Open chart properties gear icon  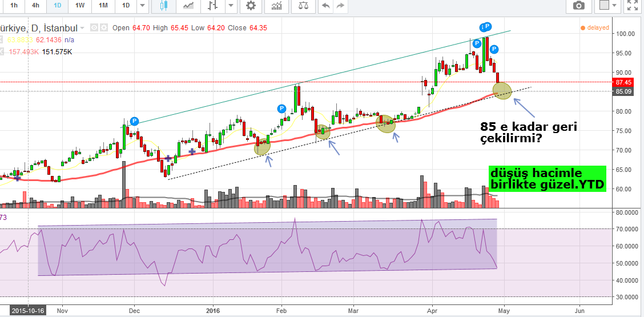(x=250, y=6)
